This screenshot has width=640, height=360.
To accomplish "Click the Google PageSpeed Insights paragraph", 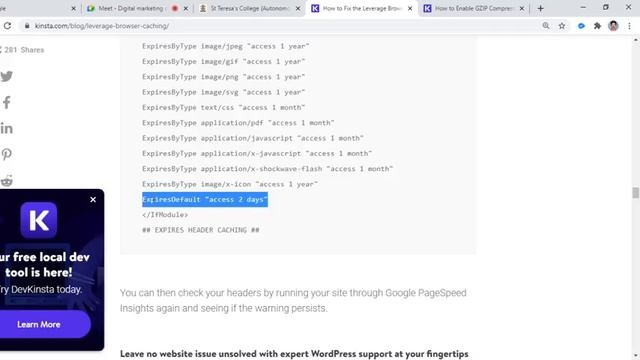I will 293,300.
